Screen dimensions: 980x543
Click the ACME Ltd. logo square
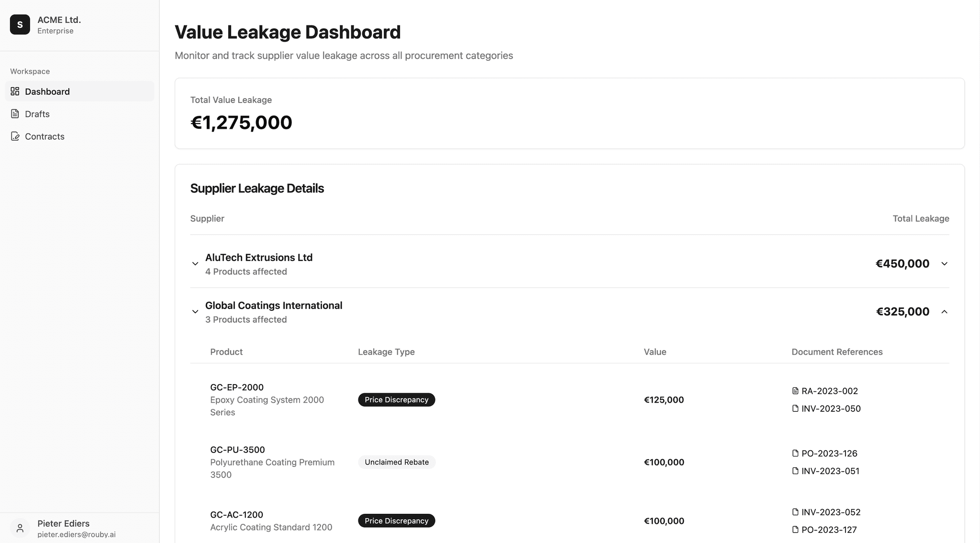(x=20, y=24)
